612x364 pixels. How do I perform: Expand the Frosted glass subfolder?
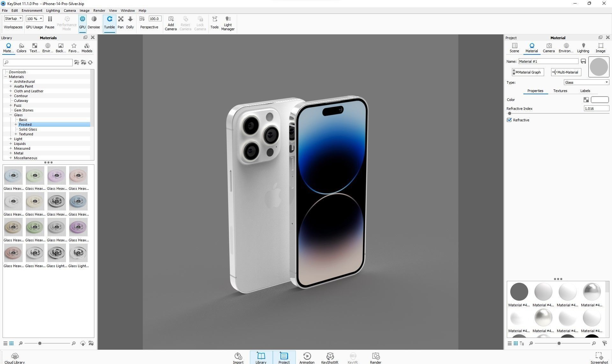(x=16, y=125)
